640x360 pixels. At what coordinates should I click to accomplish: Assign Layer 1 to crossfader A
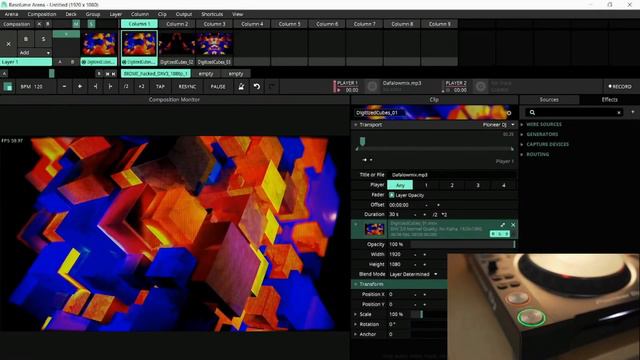click(x=60, y=62)
